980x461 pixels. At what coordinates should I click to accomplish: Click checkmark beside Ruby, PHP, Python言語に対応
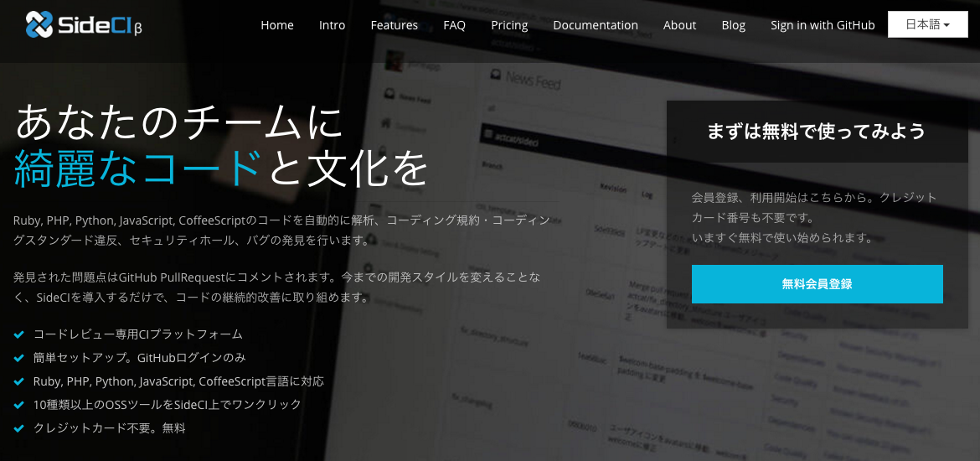[18, 381]
